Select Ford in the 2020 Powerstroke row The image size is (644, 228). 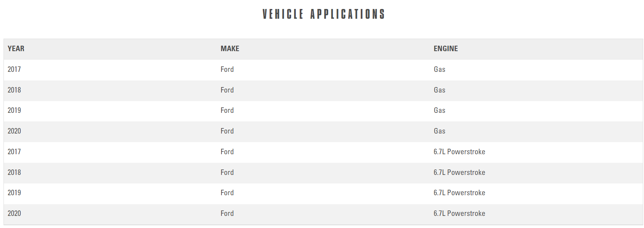(227, 214)
